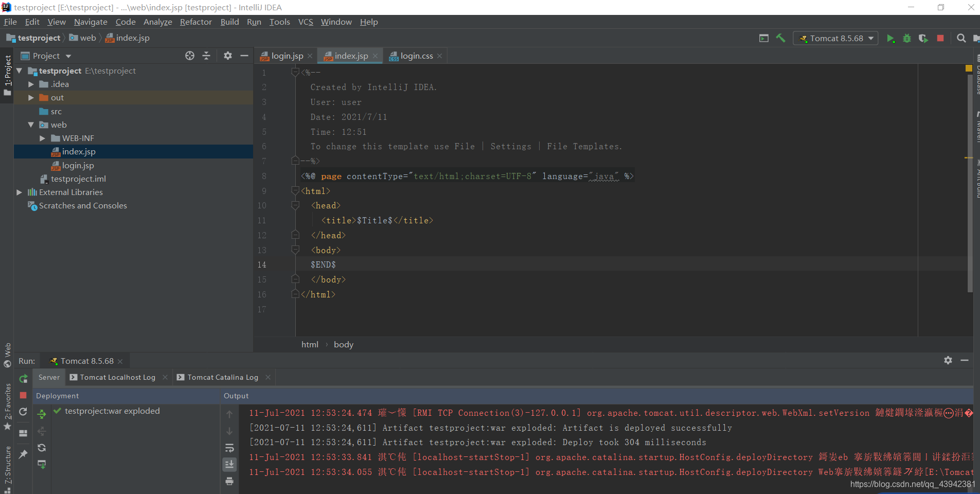Image resolution: width=980 pixels, height=494 pixels.
Task: Open the Refactor menu
Action: click(x=195, y=22)
